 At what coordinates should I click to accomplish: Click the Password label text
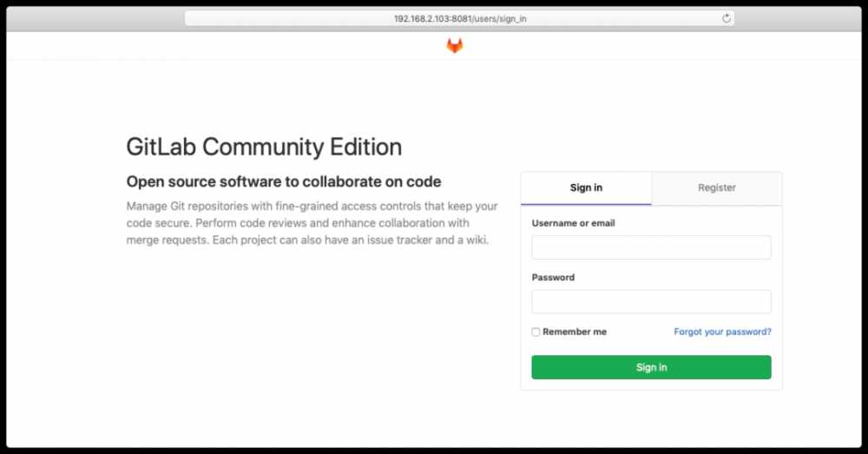[553, 278]
